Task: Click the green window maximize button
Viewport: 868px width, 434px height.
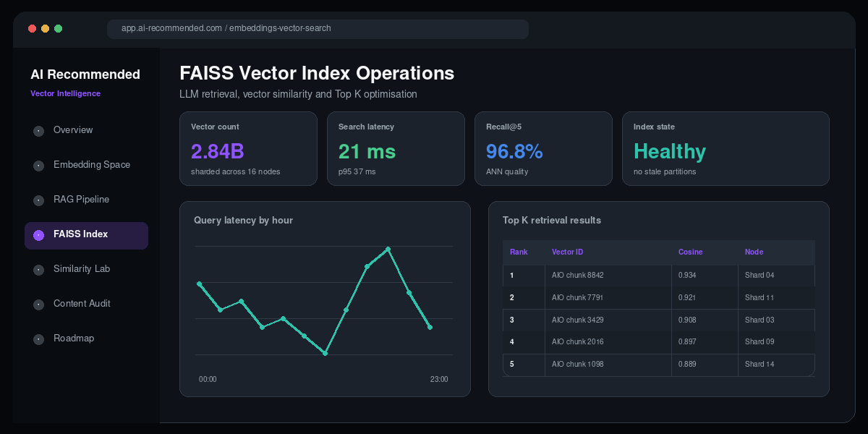Action: [58, 29]
